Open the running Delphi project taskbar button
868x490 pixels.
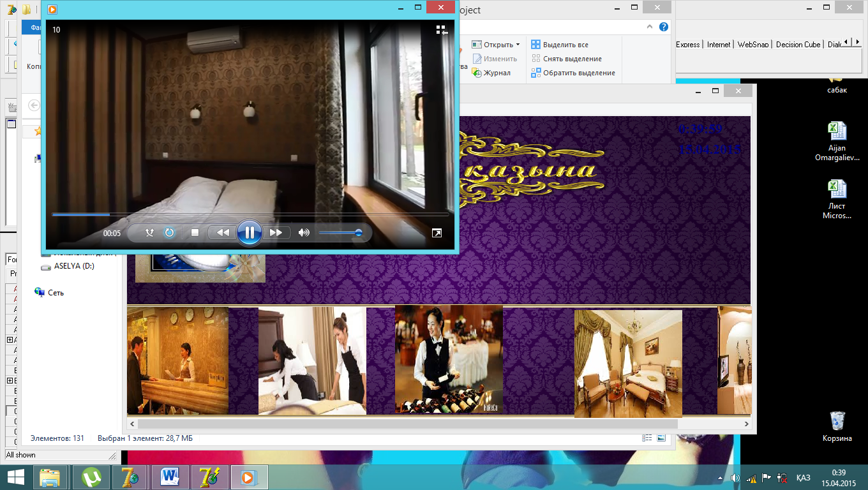click(x=210, y=477)
